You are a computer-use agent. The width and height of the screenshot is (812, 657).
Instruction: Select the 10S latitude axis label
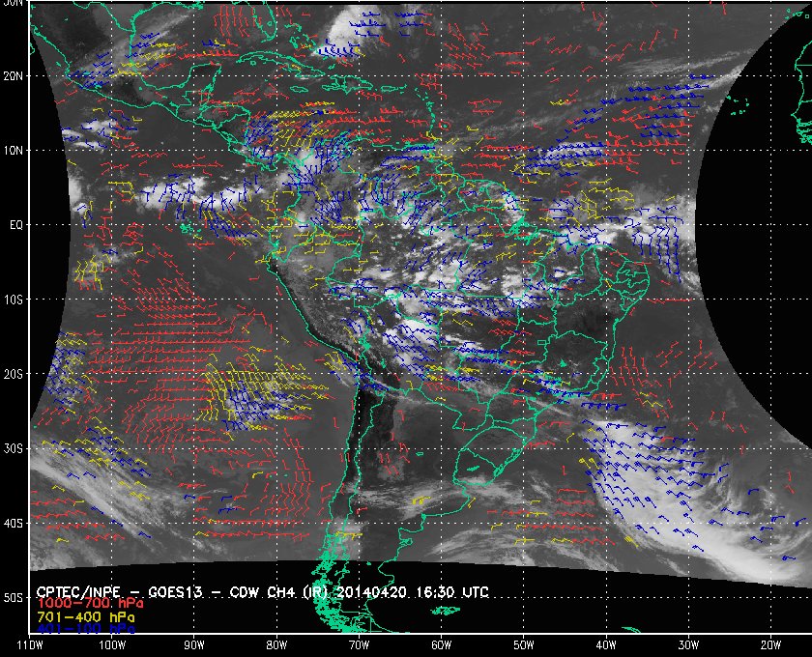click(14, 300)
